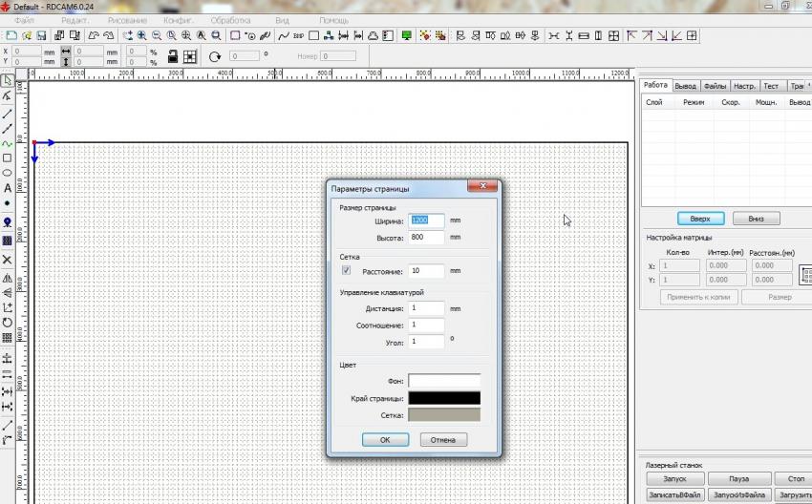The image size is (812, 504).
Task: Switch to the Настр. tab
Action: click(744, 86)
